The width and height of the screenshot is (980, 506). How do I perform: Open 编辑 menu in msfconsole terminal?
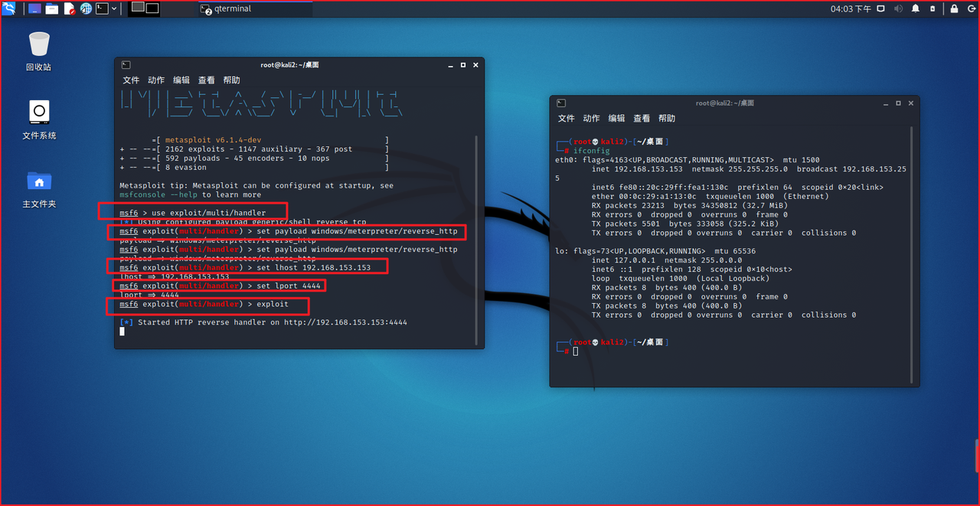pyautogui.click(x=181, y=80)
